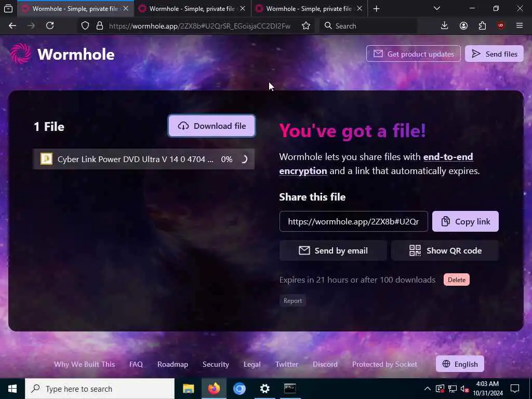Screen dimensions: 532x399
Task: Click the Firefox taskbar icon
Action: tap(214, 389)
